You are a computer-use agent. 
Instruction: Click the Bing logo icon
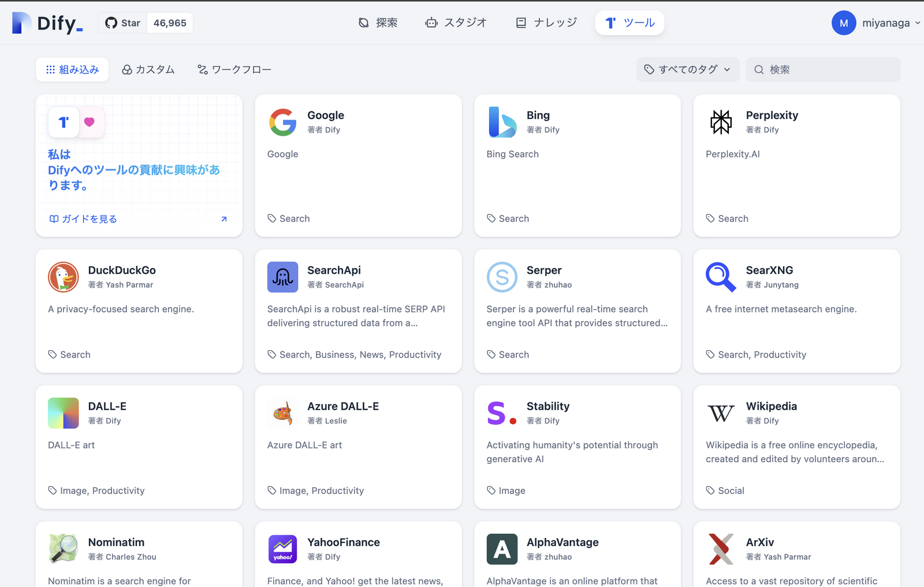point(502,122)
